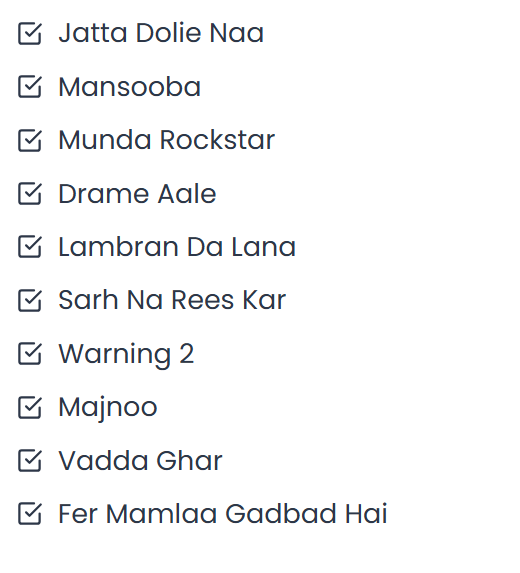
Task: Click the check icon next to Warning 2
Action: 30,354
